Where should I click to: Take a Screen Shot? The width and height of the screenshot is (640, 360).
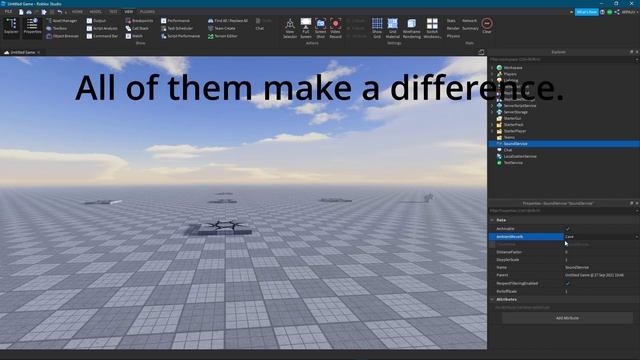pos(320,28)
